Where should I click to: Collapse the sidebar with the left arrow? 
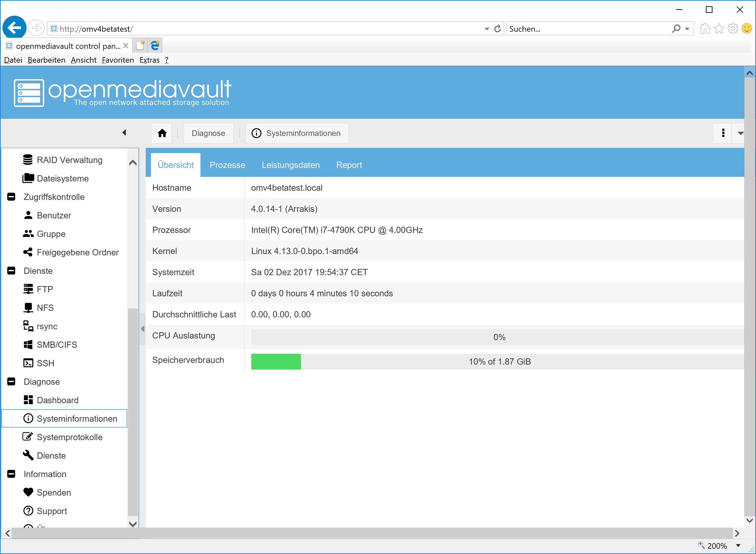click(124, 132)
